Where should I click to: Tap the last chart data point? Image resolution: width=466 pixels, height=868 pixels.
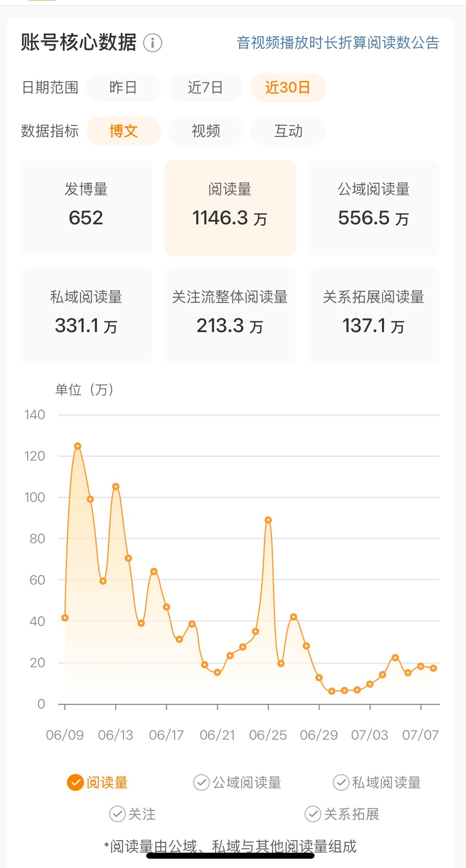tap(433, 668)
